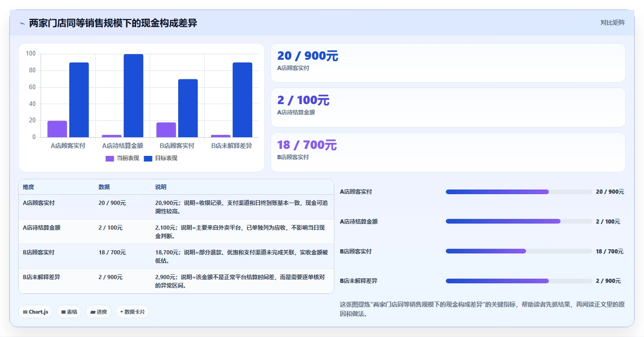644x337 pixels.
Task: Click the blue bar for B店未解释差异 in chart
Action: (x=242, y=100)
